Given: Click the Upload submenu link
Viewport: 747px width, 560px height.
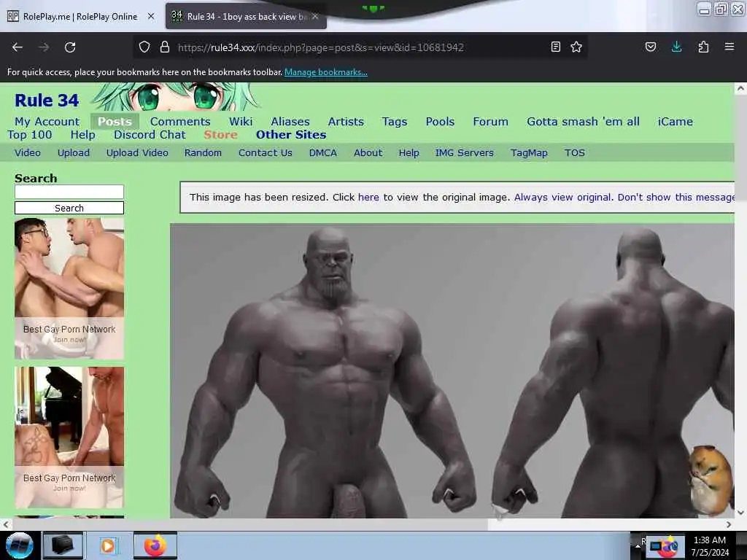Looking at the screenshot, I should [x=74, y=153].
